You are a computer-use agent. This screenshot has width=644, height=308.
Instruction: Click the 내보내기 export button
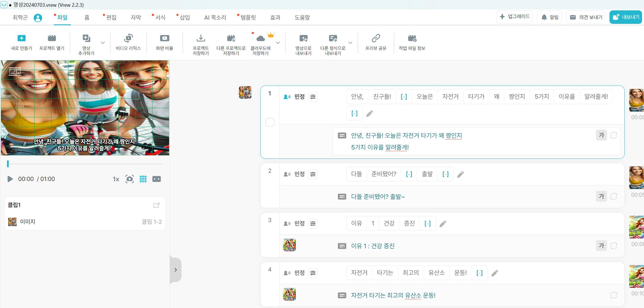pyautogui.click(x=626, y=17)
